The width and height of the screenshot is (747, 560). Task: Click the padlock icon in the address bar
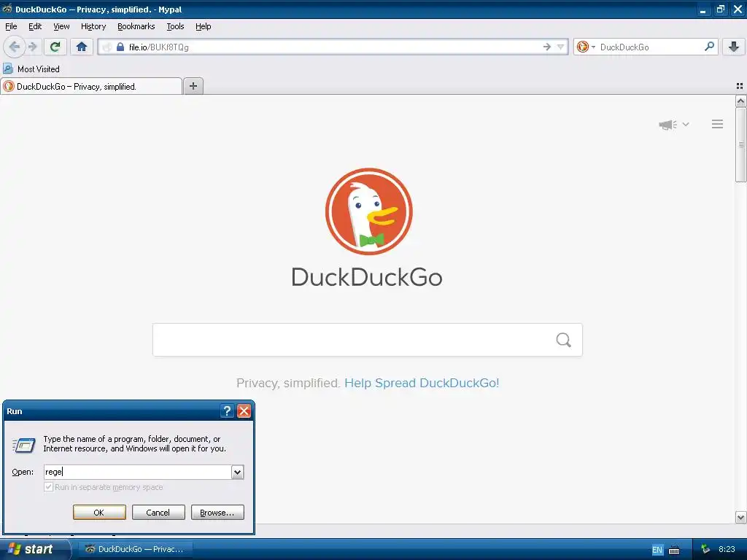pos(120,47)
